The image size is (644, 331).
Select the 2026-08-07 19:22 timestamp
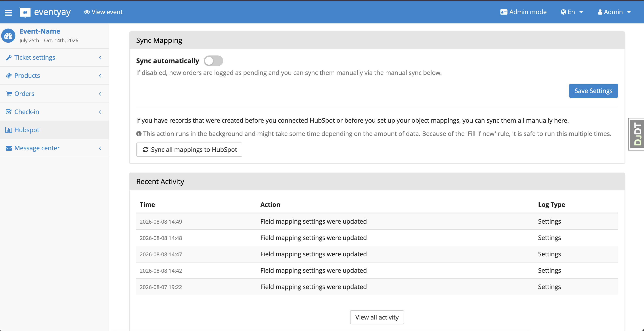pos(161,287)
